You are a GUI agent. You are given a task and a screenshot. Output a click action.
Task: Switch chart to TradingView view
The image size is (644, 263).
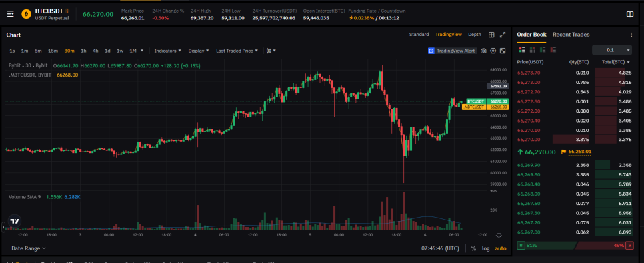click(x=449, y=35)
